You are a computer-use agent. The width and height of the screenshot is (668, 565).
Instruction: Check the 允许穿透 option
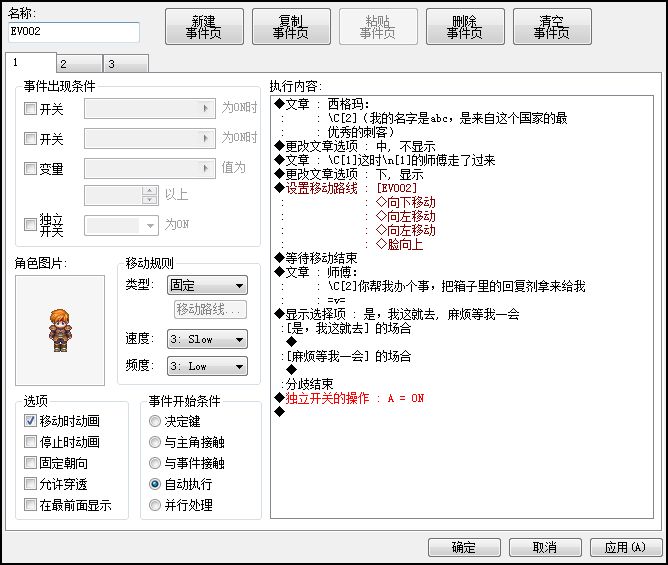30,484
